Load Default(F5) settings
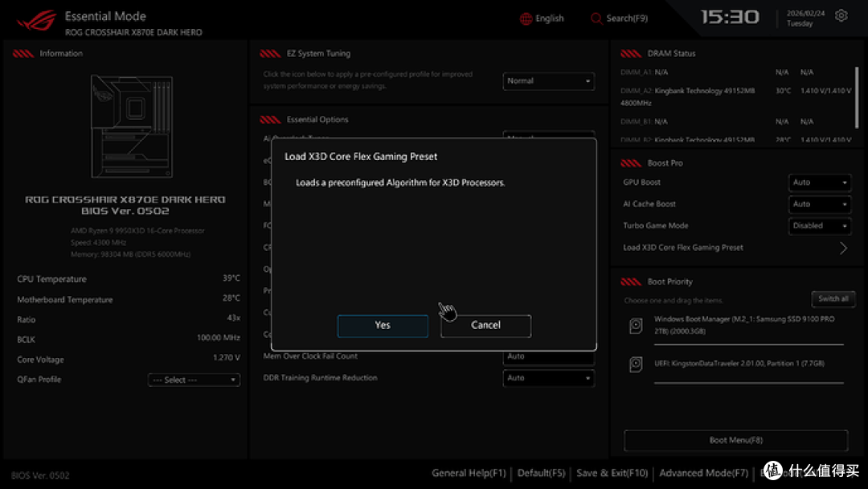The image size is (868, 489). 541,473
